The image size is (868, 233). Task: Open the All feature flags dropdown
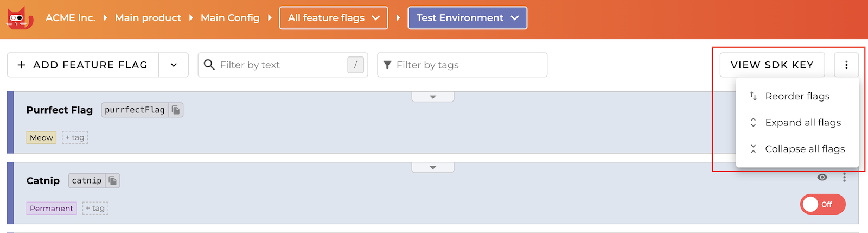pyautogui.click(x=334, y=18)
